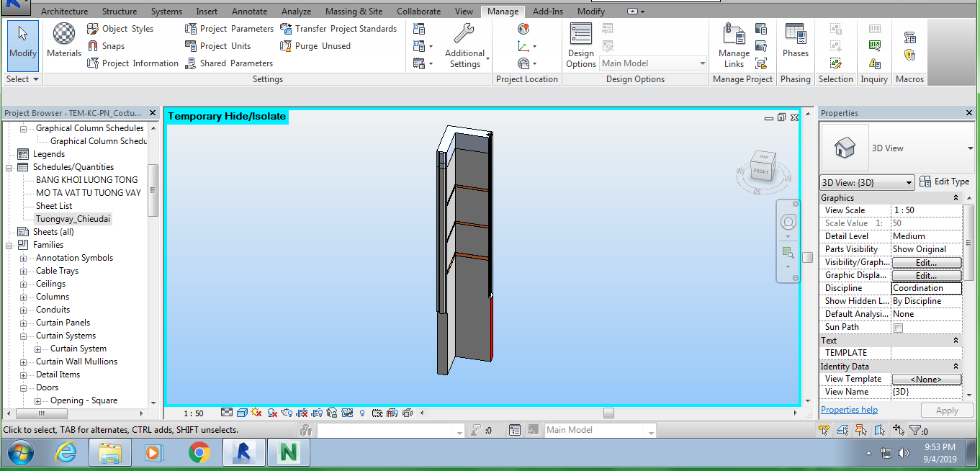The height and width of the screenshot is (471, 980).
Task: Open the Materials browser
Action: tap(64, 40)
